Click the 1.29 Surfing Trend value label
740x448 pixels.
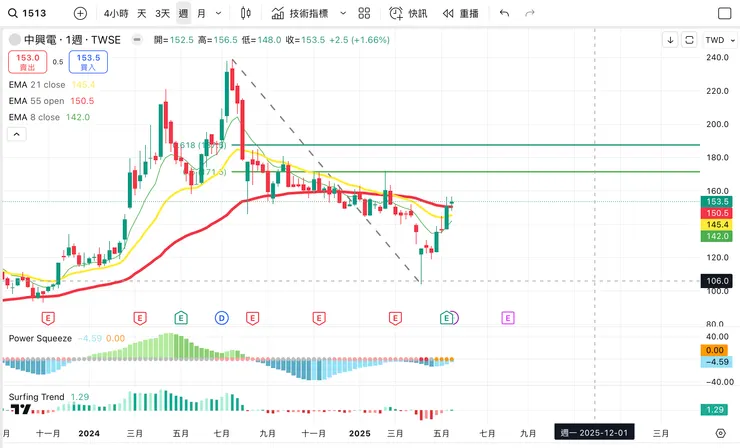click(x=715, y=410)
